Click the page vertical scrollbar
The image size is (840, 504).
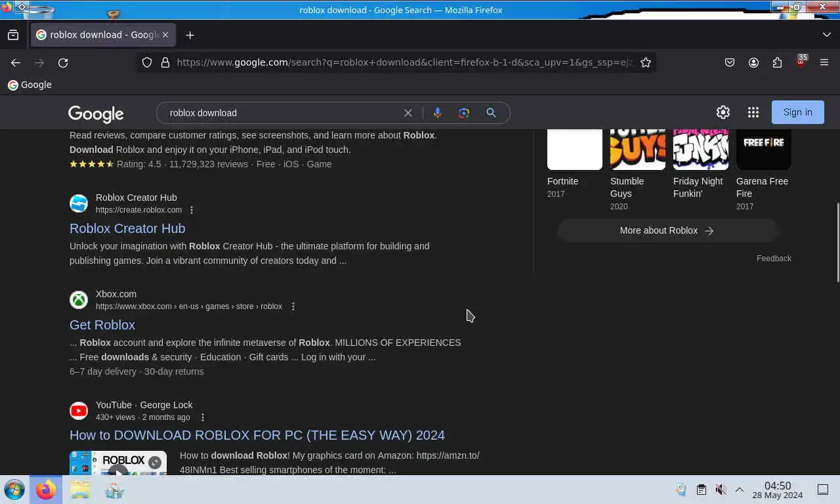837,243
